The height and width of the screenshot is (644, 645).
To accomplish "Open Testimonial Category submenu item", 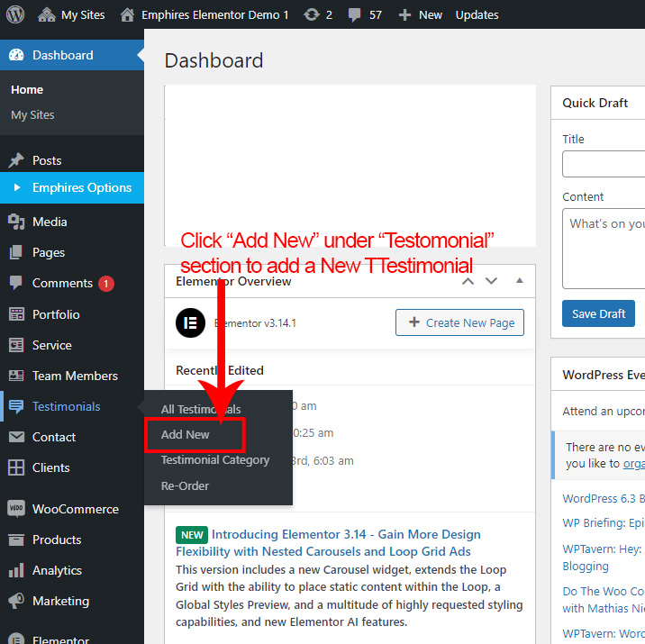I will click(215, 459).
